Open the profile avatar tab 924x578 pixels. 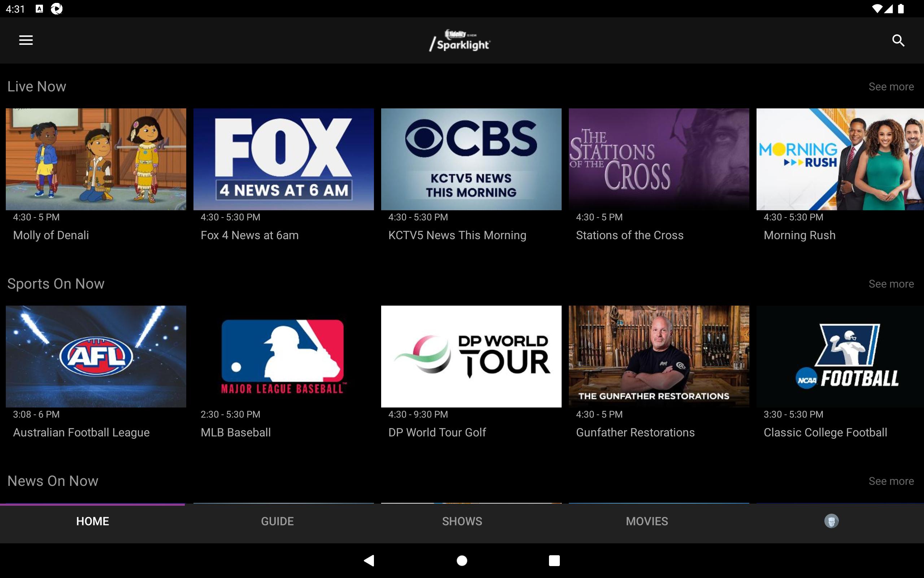831,521
